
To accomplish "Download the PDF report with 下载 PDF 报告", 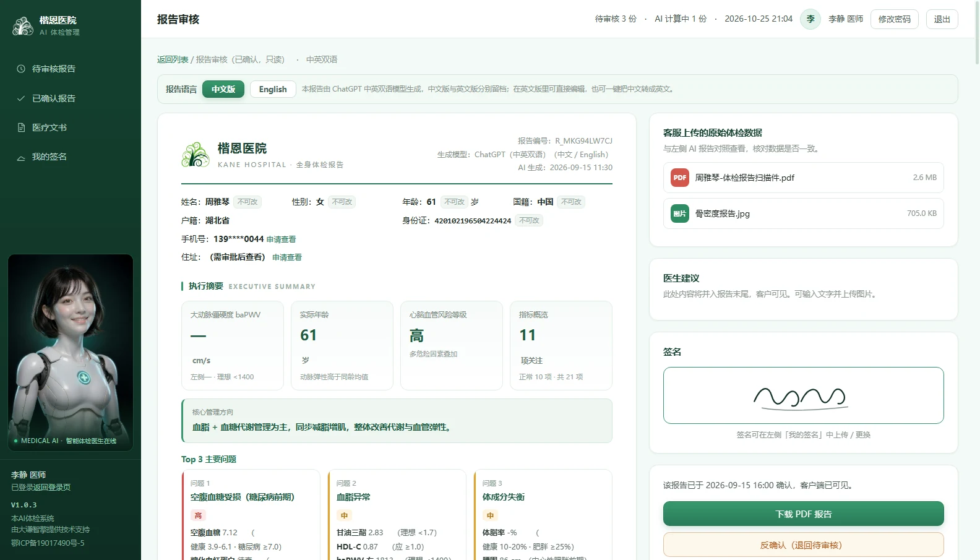I will coord(804,514).
